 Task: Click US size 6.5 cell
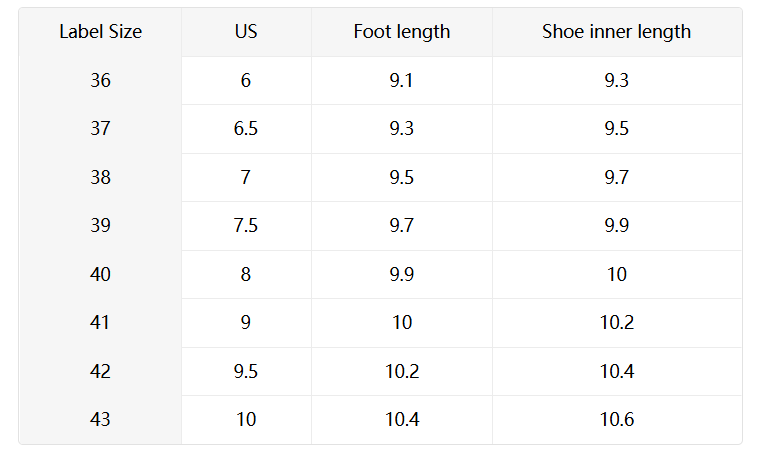click(x=246, y=129)
